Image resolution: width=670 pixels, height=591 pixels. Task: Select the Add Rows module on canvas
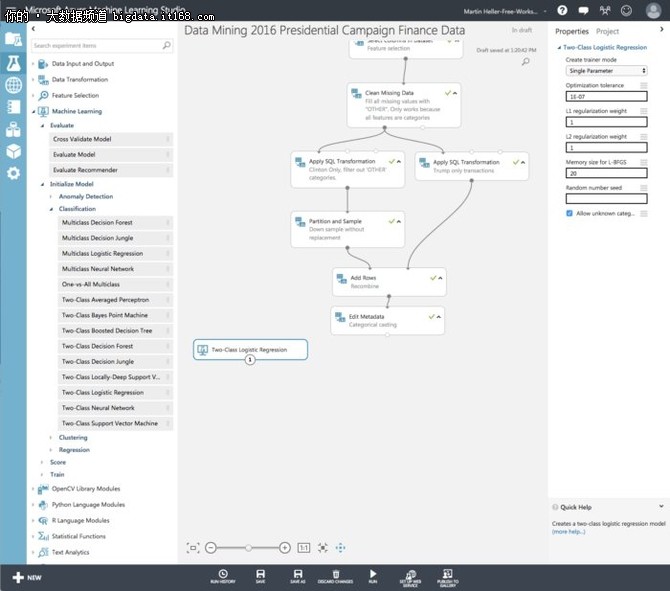coord(389,282)
